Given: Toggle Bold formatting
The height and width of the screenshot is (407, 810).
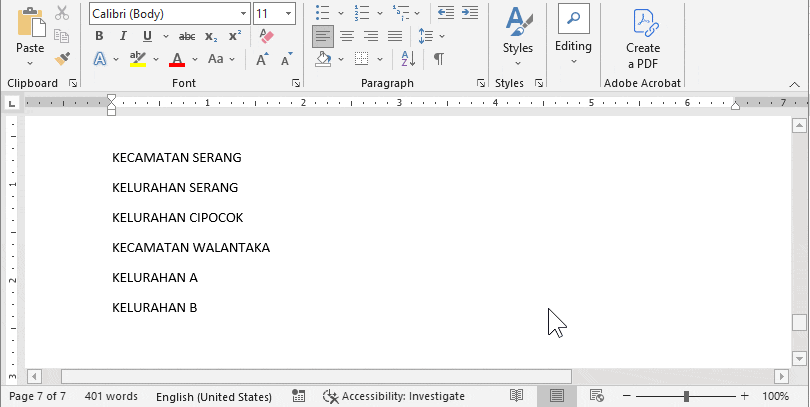Looking at the screenshot, I should pyautogui.click(x=99, y=36).
